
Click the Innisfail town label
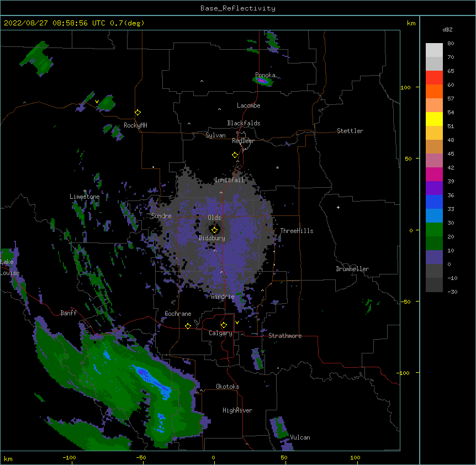coord(229,180)
